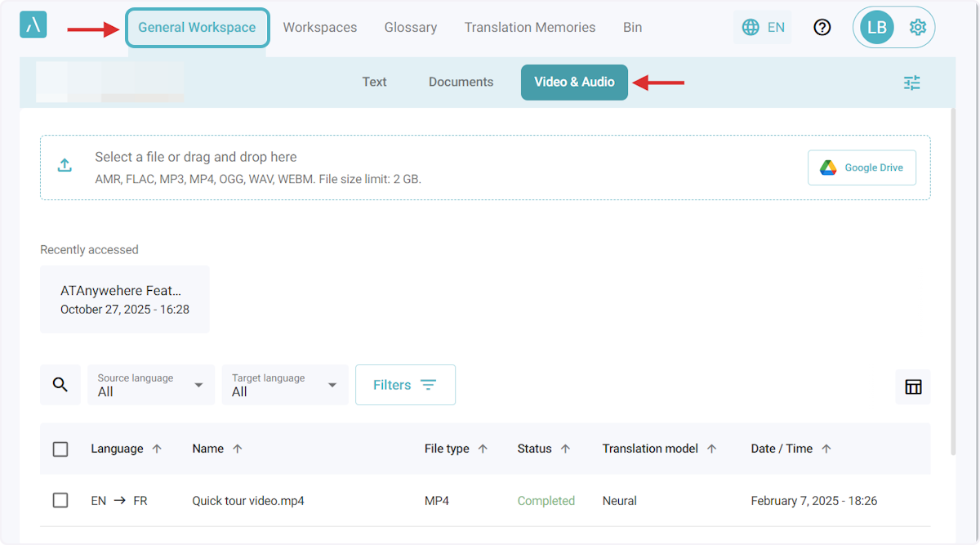Open the EN interface language selector
Screen dimensions: 980x545
tap(764, 27)
